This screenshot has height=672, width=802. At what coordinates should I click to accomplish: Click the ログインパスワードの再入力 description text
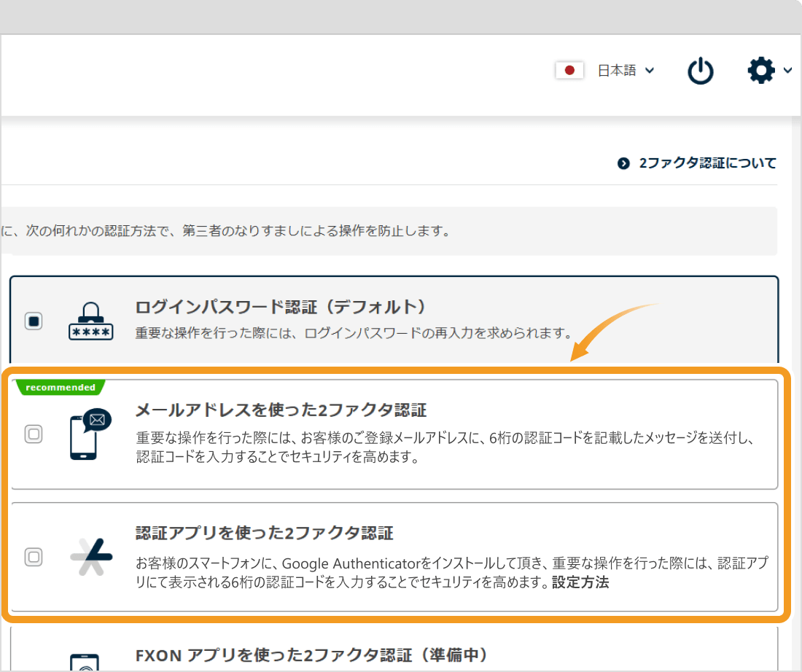click(354, 333)
